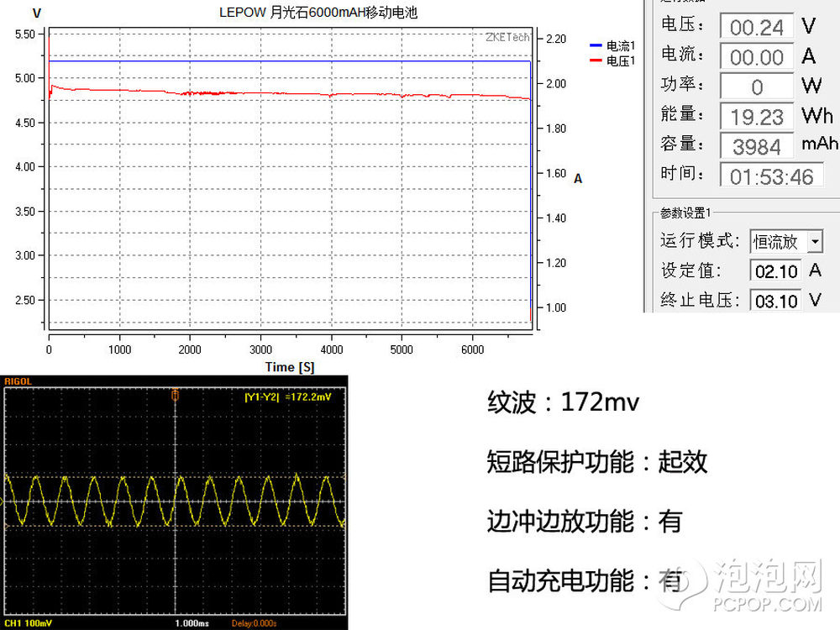
Task: Click the 电流1 legend label
Action: (621, 45)
